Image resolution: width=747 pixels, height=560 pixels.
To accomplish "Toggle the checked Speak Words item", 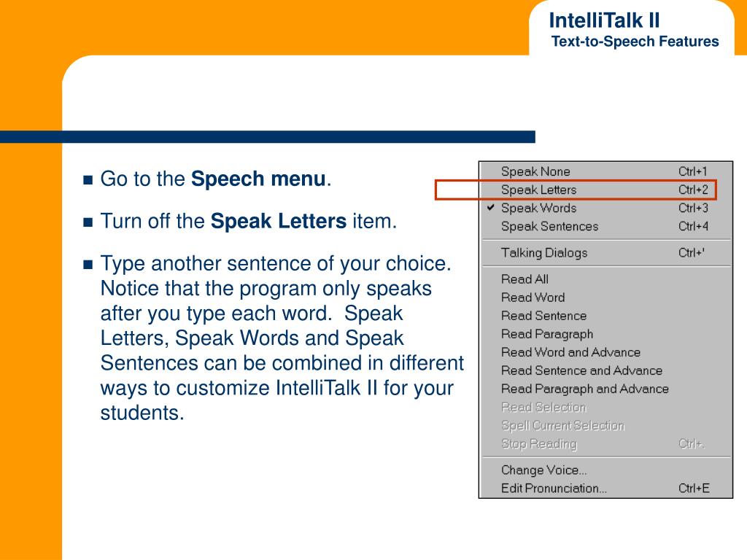I will [605, 208].
